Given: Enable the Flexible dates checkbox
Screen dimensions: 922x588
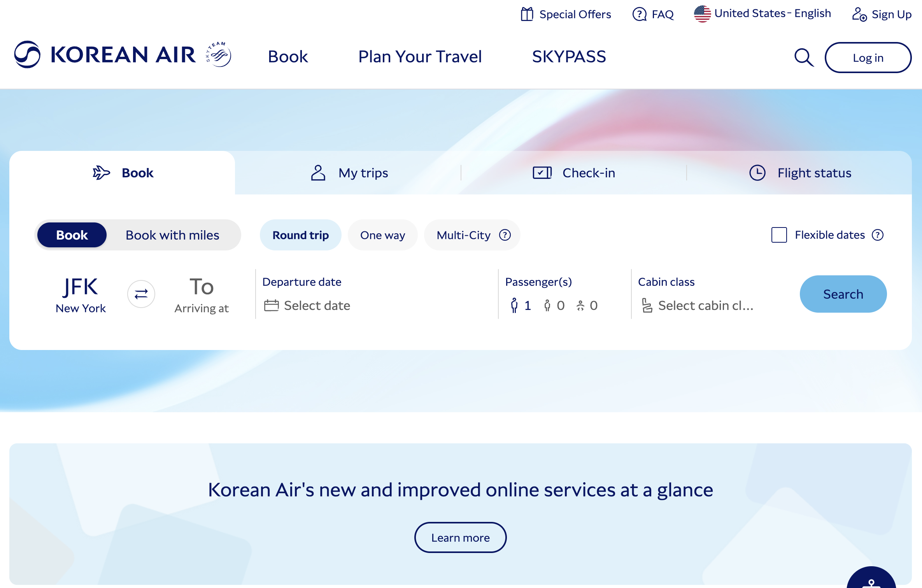Looking at the screenshot, I should point(779,235).
